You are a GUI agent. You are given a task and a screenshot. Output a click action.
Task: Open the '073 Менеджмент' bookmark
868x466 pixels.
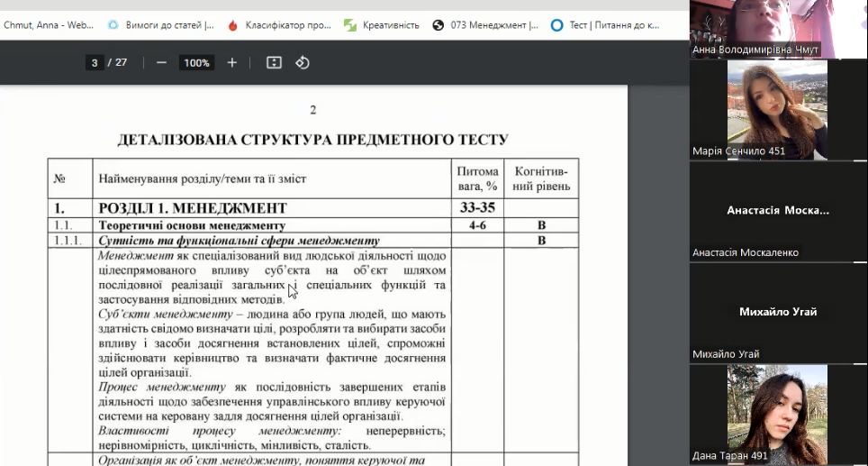[x=485, y=25]
